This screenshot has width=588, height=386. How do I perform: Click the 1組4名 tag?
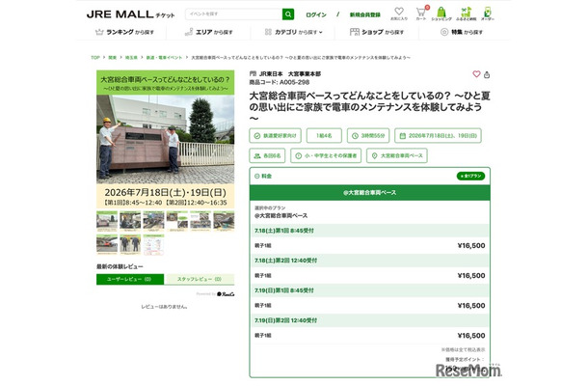(x=324, y=135)
